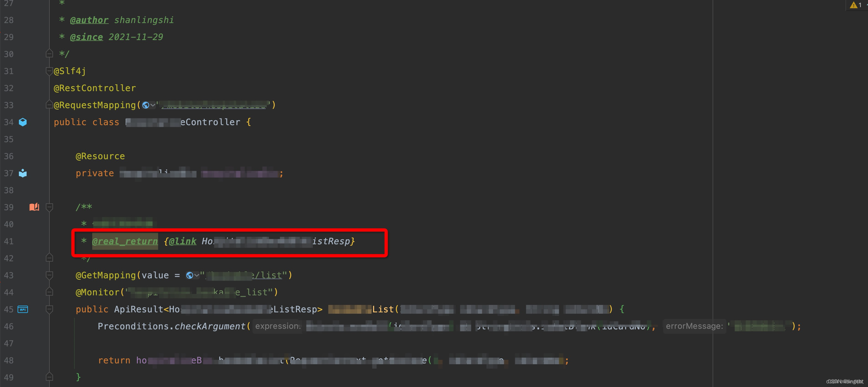
Task: Click line number 45 in the gutter
Action: click(x=9, y=310)
